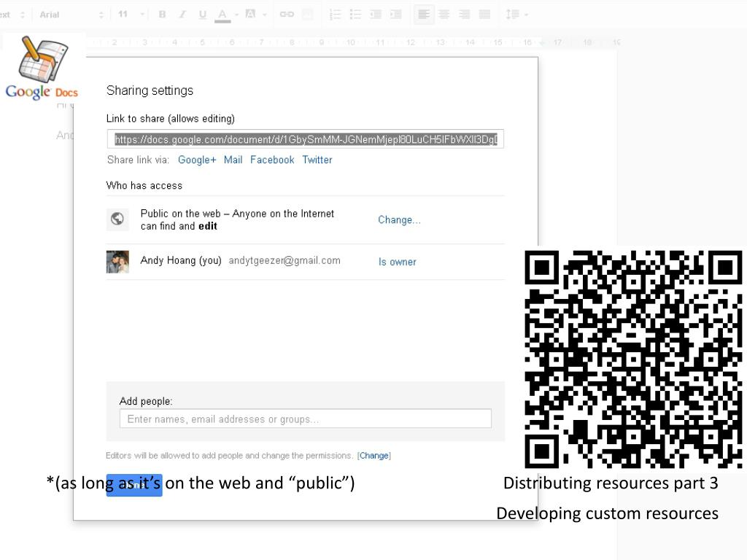Click the share link URL field
Image resolution: width=747 pixels, height=560 pixels.
click(x=306, y=139)
